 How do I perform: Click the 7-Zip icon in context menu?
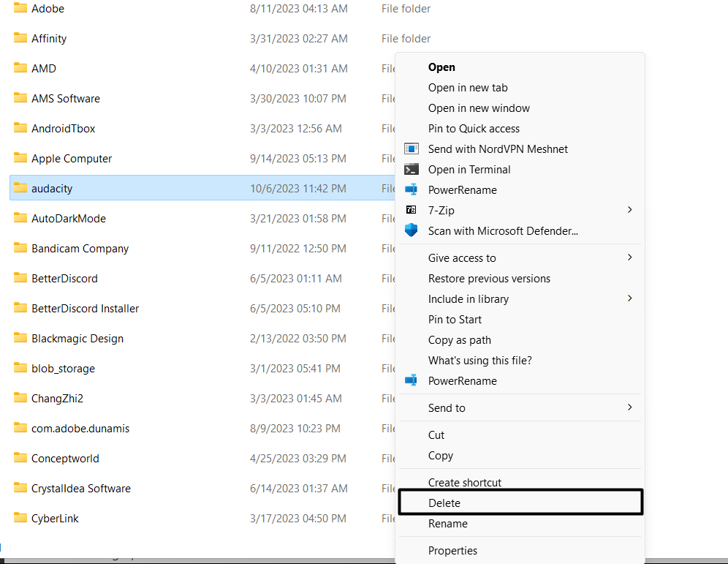[x=412, y=210]
